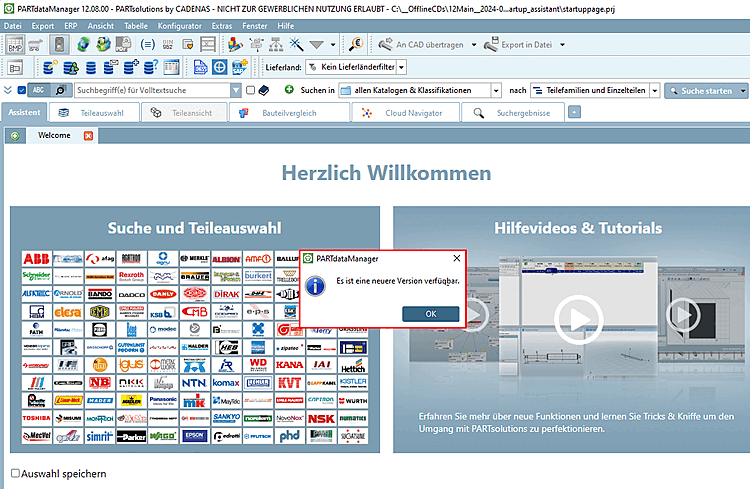The width and height of the screenshot is (750, 489).
Task: Open 'allen Katalogen & Klassifikationen' dropdown
Action: coord(496,90)
